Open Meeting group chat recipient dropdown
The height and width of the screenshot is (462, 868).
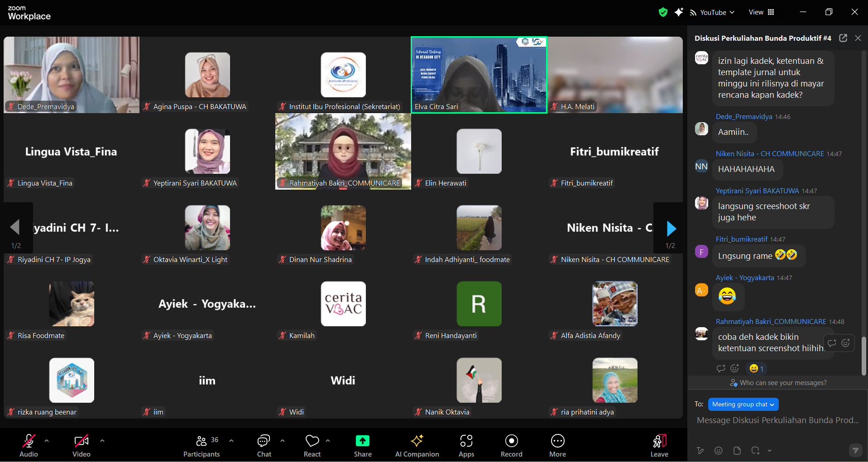[x=743, y=404]
